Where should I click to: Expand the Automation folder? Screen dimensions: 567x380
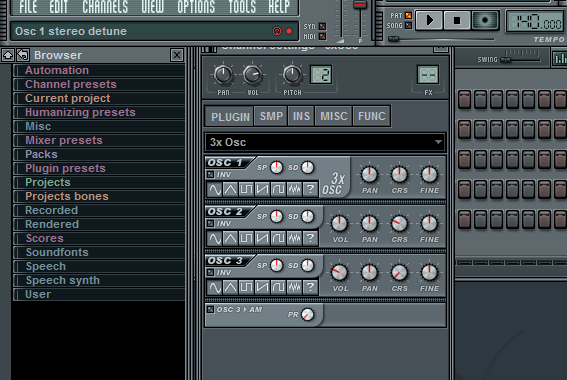coord(99,70)
